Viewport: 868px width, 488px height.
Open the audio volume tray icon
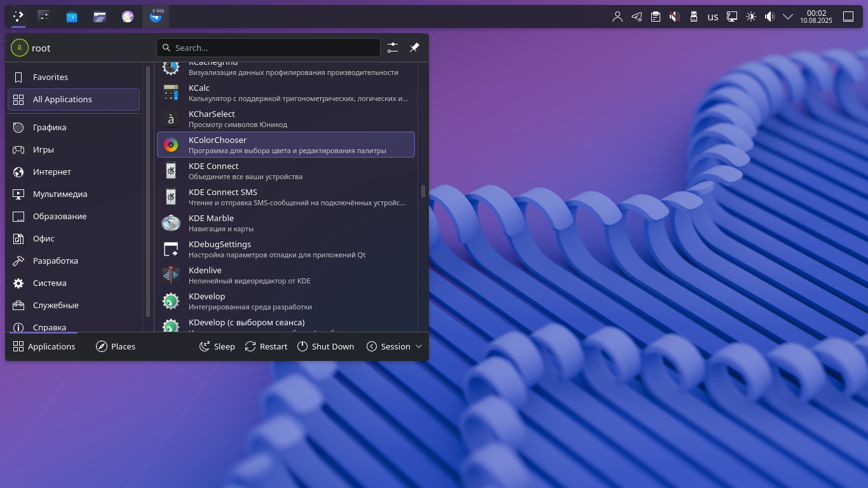[770, 17]
